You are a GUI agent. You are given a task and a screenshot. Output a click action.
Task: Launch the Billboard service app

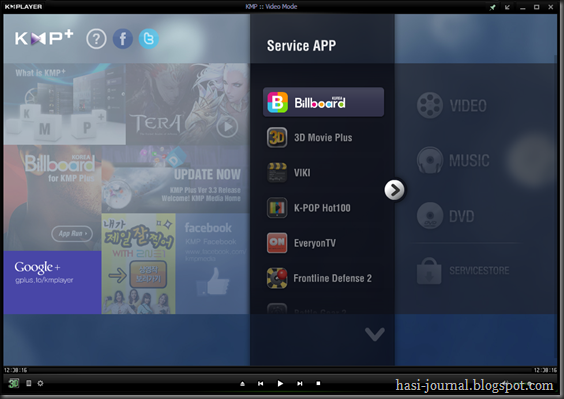(x=323, y=102)
